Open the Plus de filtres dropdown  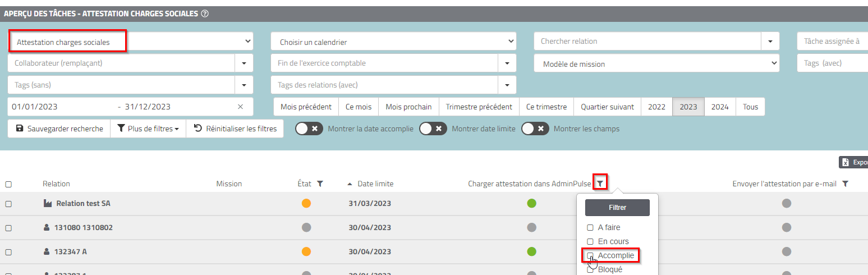[x=148, y=129]
